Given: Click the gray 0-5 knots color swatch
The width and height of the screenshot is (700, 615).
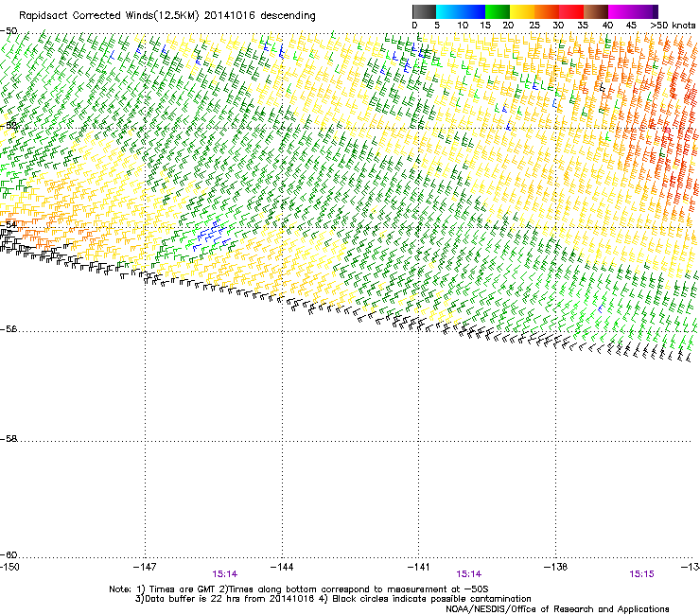Looking at the screenshot, I should (424, 11).
